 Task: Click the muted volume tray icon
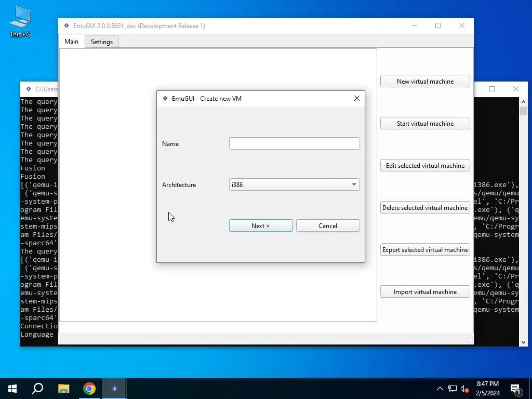coord(464,389)
